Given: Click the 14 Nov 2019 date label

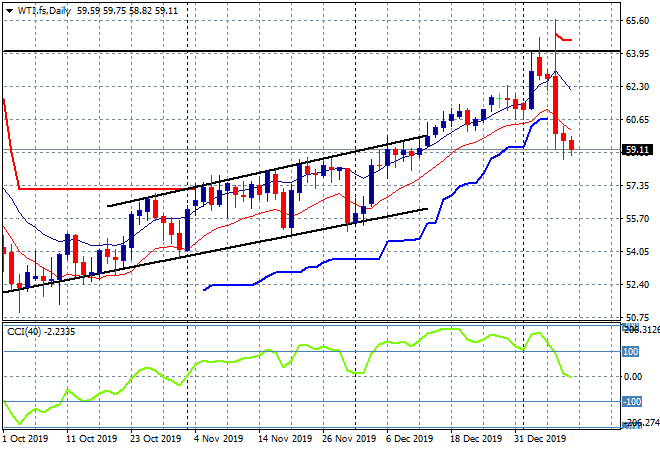Looking at the screenshot, I should coord(285,439).
